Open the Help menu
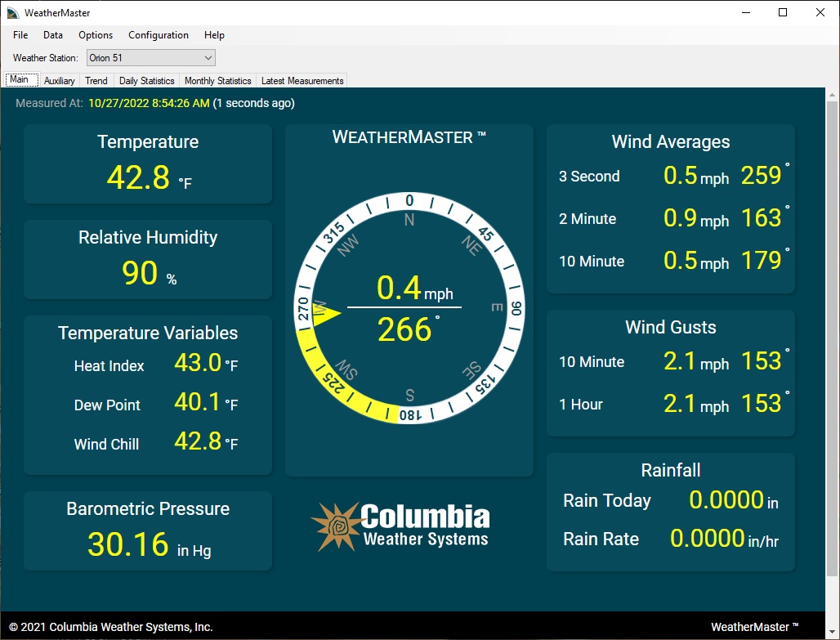This screenshot has height=640, width=840. pyautogui.click(x=214, y=35)
